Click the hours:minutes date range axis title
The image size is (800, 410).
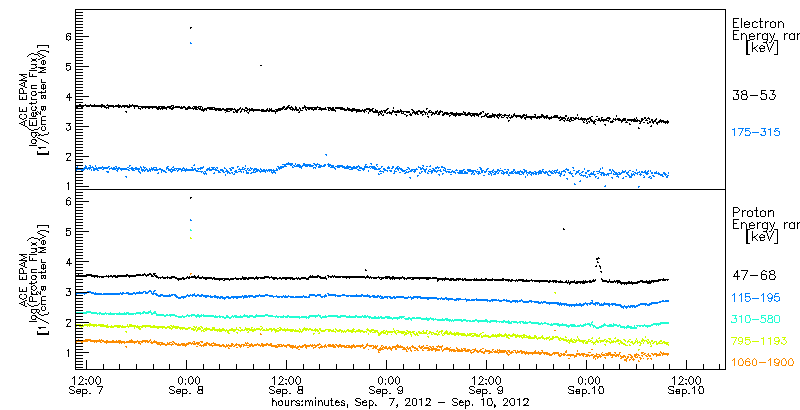click(400, 402)
